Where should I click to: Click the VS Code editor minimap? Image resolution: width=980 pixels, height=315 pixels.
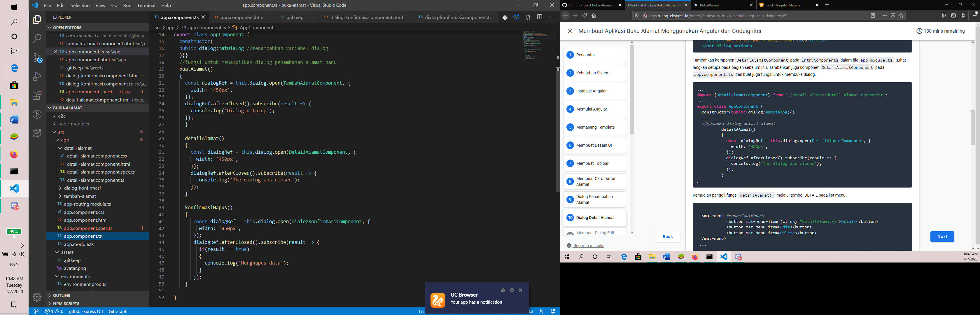pyautogui.click(x=538, y=46)
